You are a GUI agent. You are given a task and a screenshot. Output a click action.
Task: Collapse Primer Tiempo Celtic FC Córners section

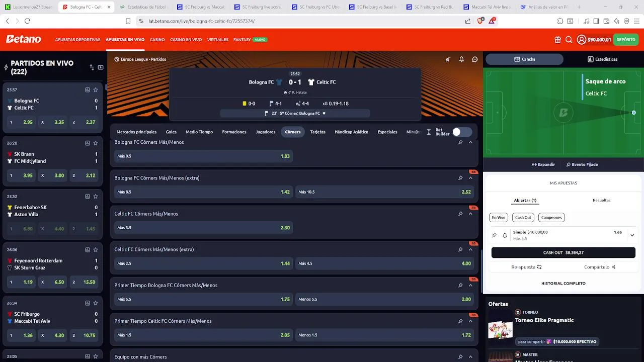470,321
